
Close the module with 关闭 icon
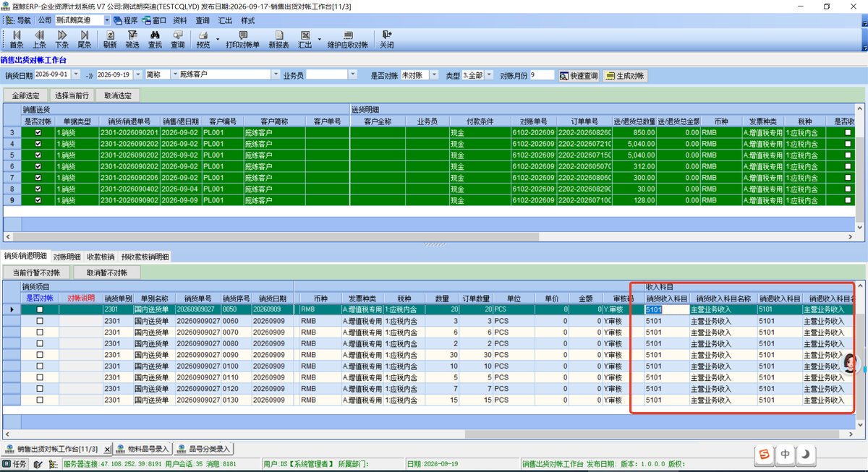click(387, 39)
